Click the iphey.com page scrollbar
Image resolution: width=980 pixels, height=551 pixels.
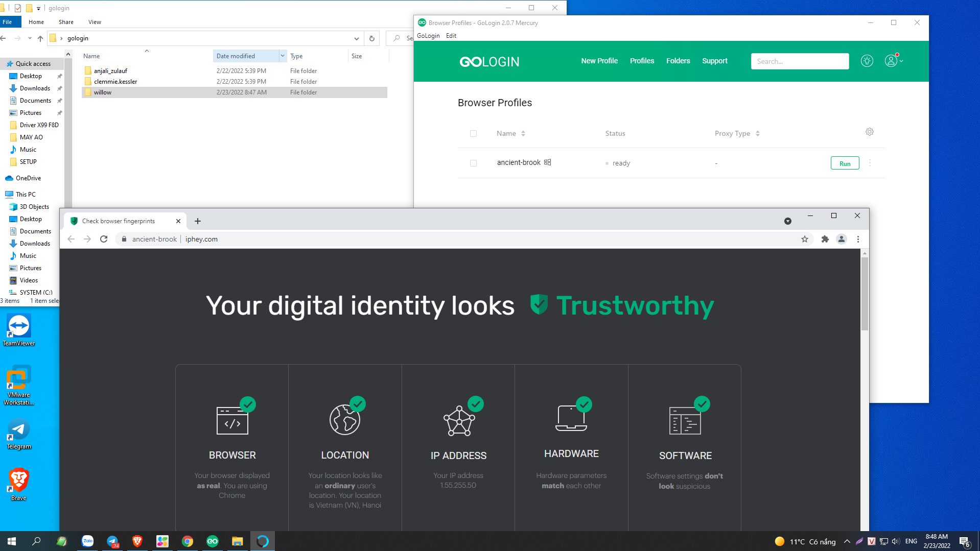(865, 294)
